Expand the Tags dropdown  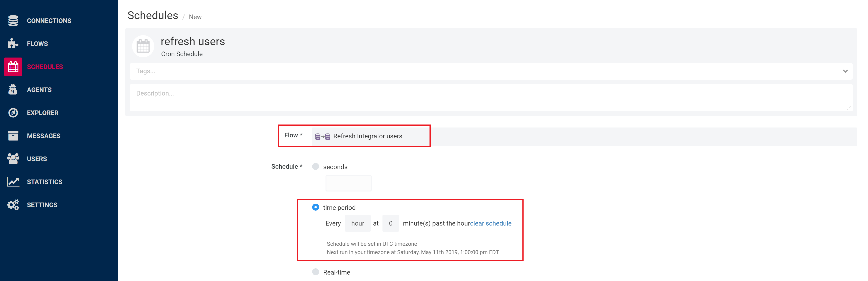tap(845, 71)
